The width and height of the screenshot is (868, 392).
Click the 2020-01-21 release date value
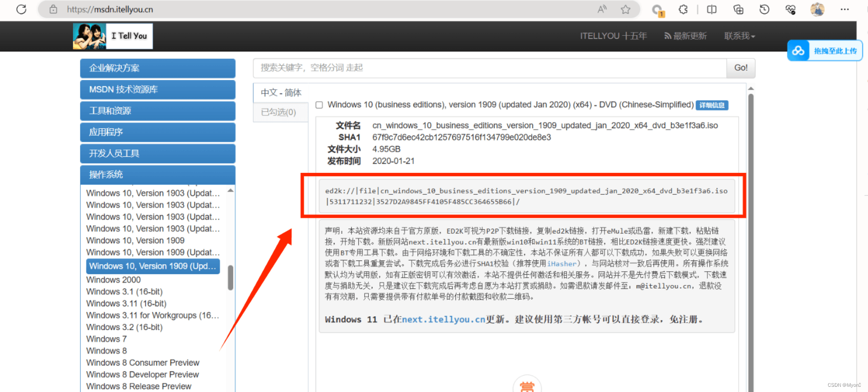(393, 161)
